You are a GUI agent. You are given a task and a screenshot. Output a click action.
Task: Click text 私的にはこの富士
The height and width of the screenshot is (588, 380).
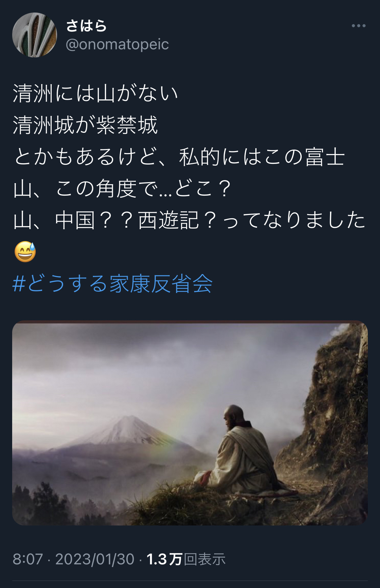262,157
